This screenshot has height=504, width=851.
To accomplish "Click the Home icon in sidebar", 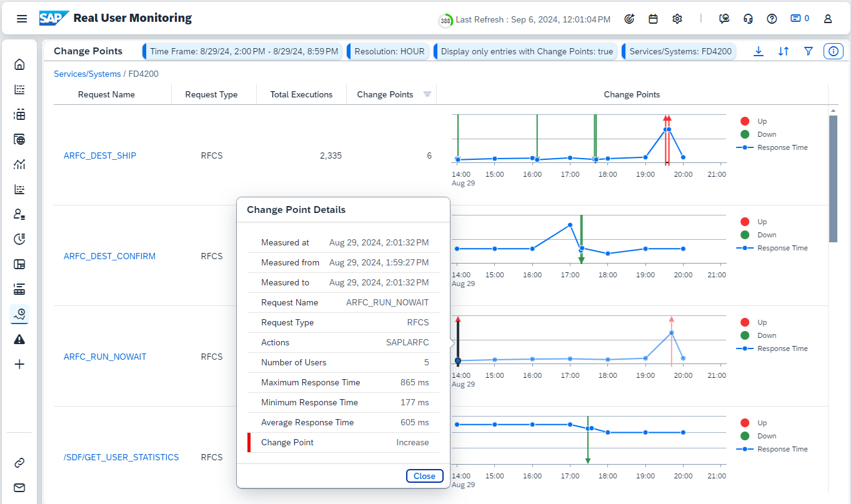I will coord(19,64).
